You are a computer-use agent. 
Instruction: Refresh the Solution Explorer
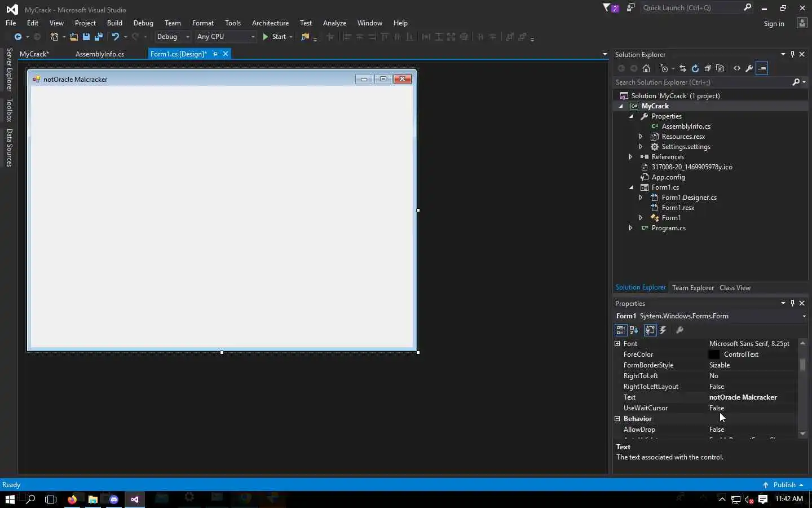coord(695,68)
